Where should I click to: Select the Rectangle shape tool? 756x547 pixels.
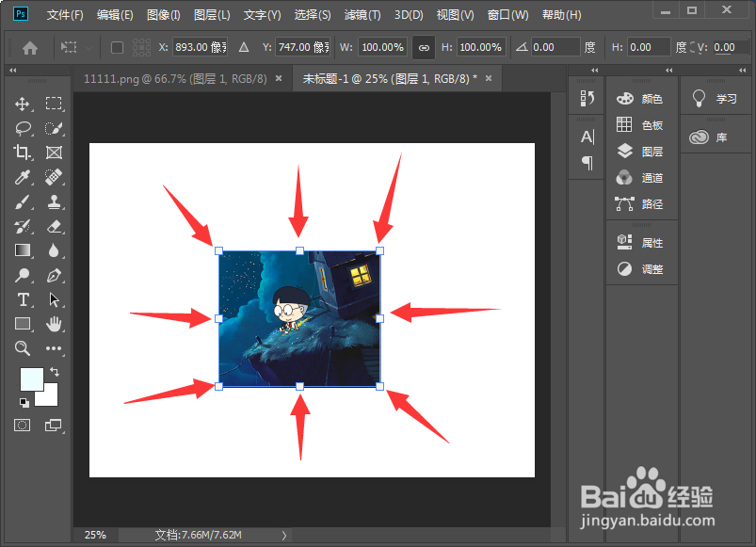click(x=23, y=324)
